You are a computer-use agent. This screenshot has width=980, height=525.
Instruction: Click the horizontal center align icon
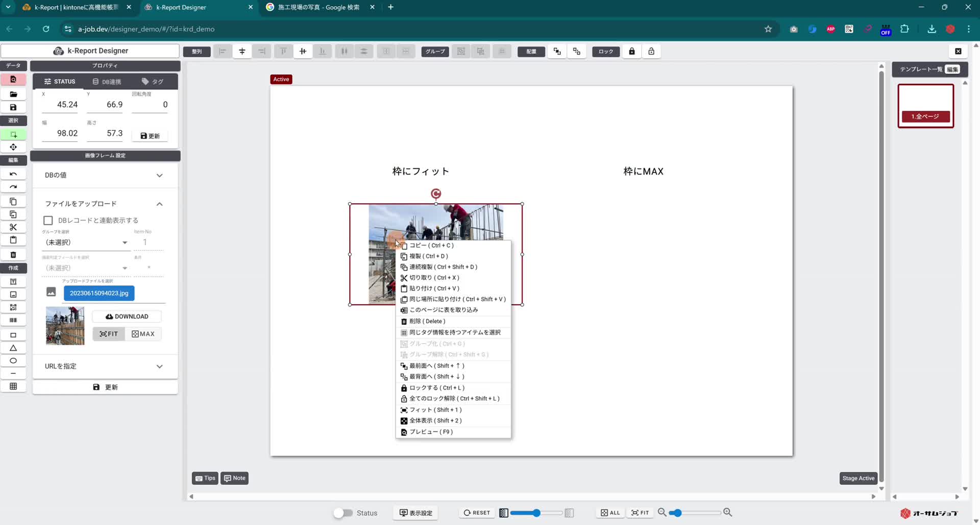(242, 51)
